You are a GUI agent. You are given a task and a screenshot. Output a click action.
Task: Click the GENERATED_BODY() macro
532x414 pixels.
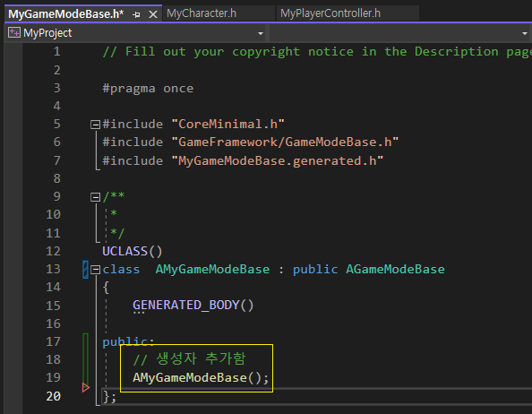point(193,305)
